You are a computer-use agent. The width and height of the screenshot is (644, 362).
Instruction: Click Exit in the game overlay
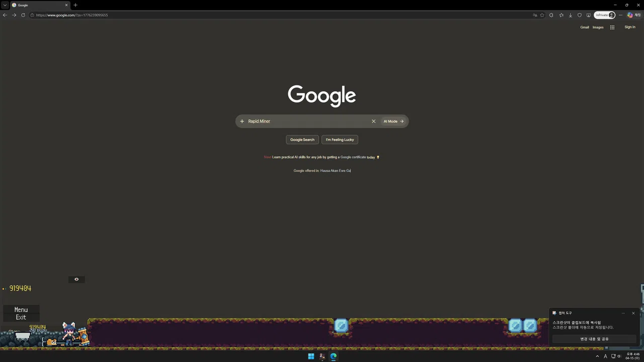click(21, 317)
